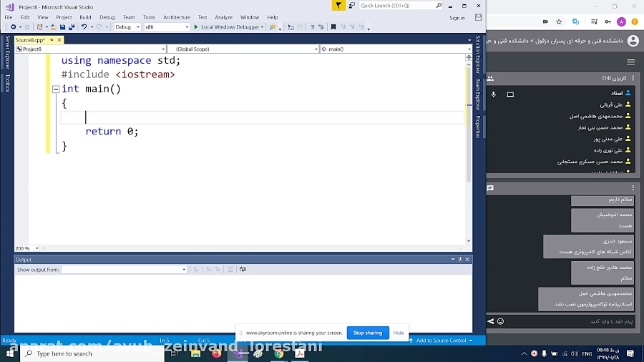Toggle pin on Source8.cpp tab
This screenshot has width=644, height=362.
pos(52,40)
